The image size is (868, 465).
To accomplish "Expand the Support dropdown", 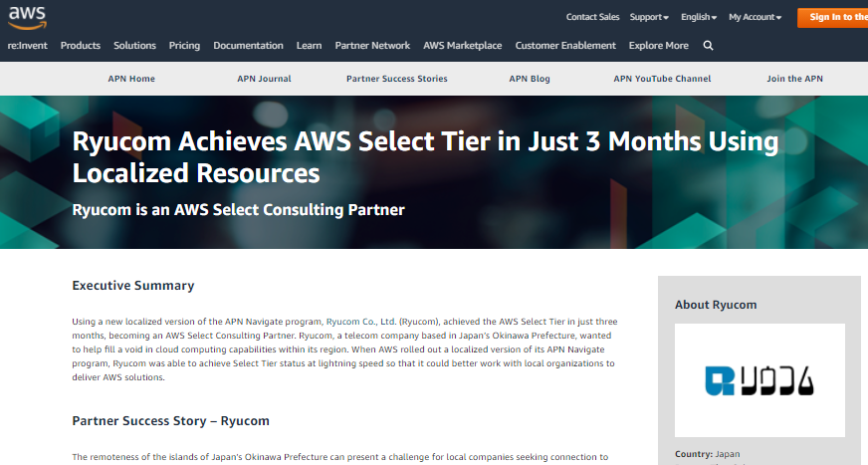I will click(x=649, y=17).
